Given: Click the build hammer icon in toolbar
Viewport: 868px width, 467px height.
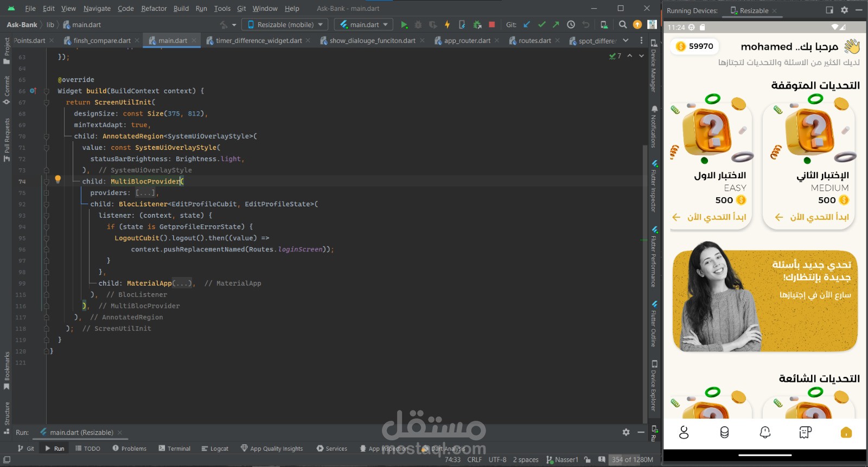Looking at the screenshot, I should click(x=224, y=24).
